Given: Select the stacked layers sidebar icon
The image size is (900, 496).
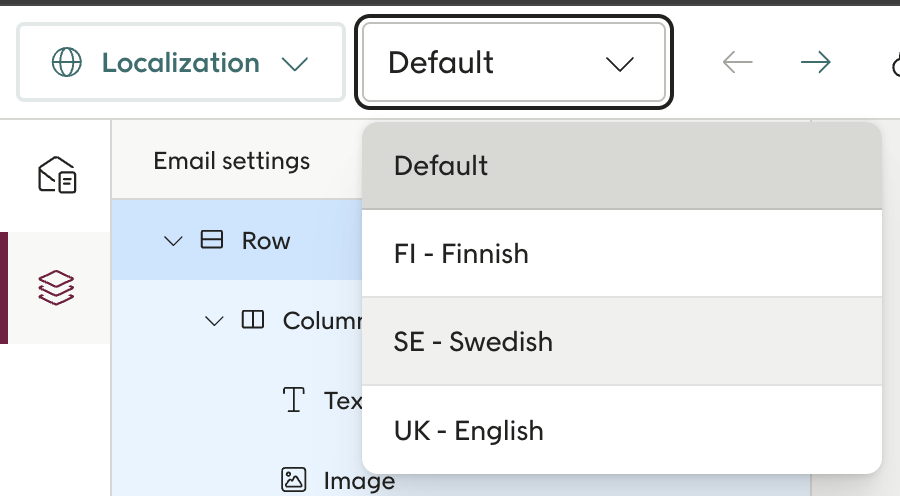Looking at the screenshot, I should tap(57, 288).
